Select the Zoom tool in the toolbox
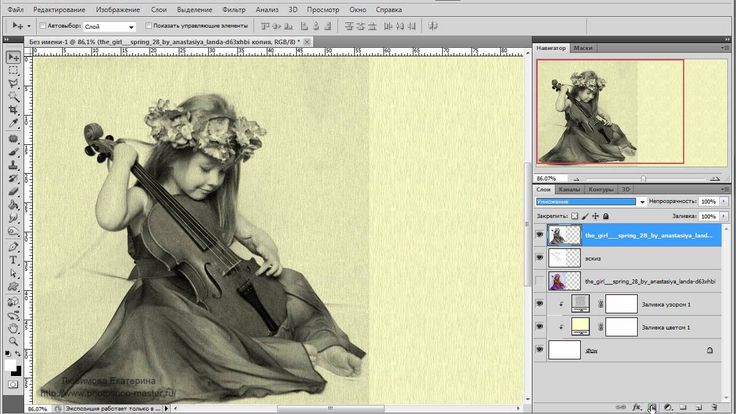This screenshot has width=736, height=414. (13, 341)
